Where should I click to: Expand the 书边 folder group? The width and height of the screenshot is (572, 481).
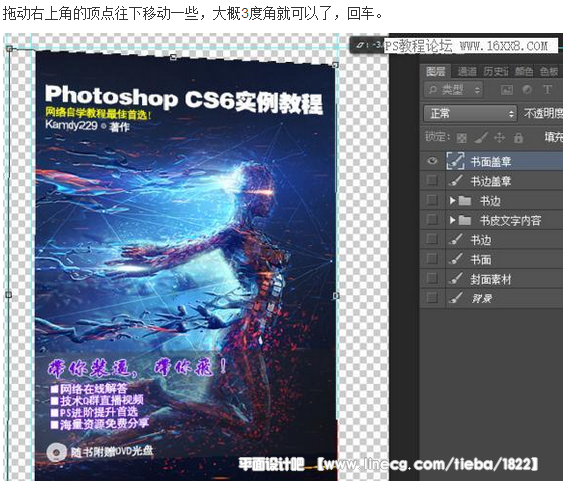tap(452, 200)
